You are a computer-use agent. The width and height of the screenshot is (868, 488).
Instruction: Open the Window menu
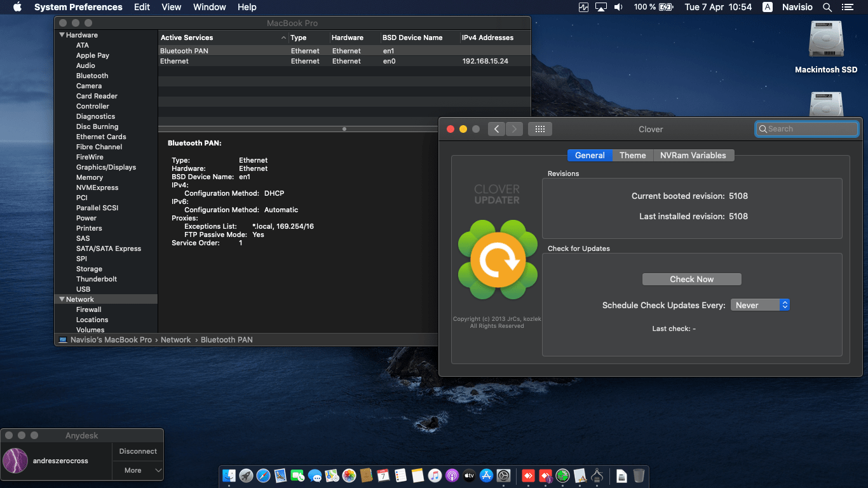coord(210,7)
